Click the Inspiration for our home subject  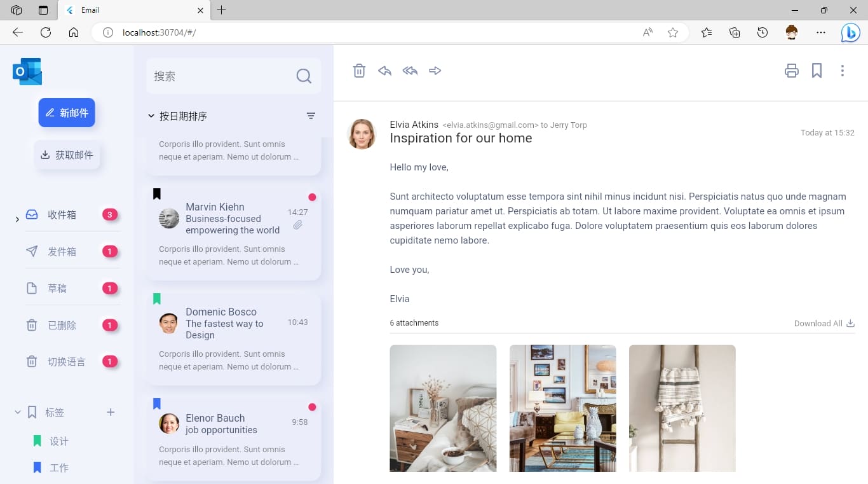[x=461, y=138]
